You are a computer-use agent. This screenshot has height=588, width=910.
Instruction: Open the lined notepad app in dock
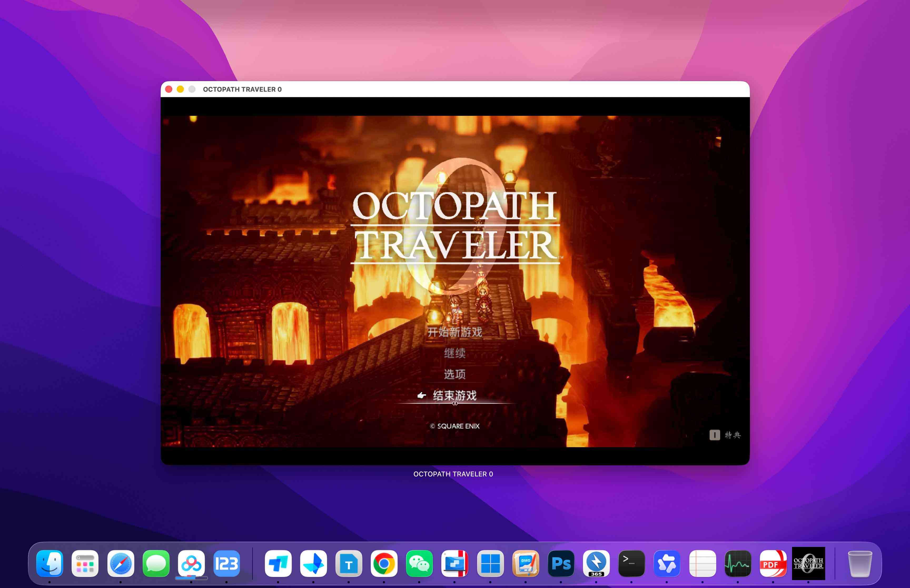pyautogui.click(x=702, y=564)
